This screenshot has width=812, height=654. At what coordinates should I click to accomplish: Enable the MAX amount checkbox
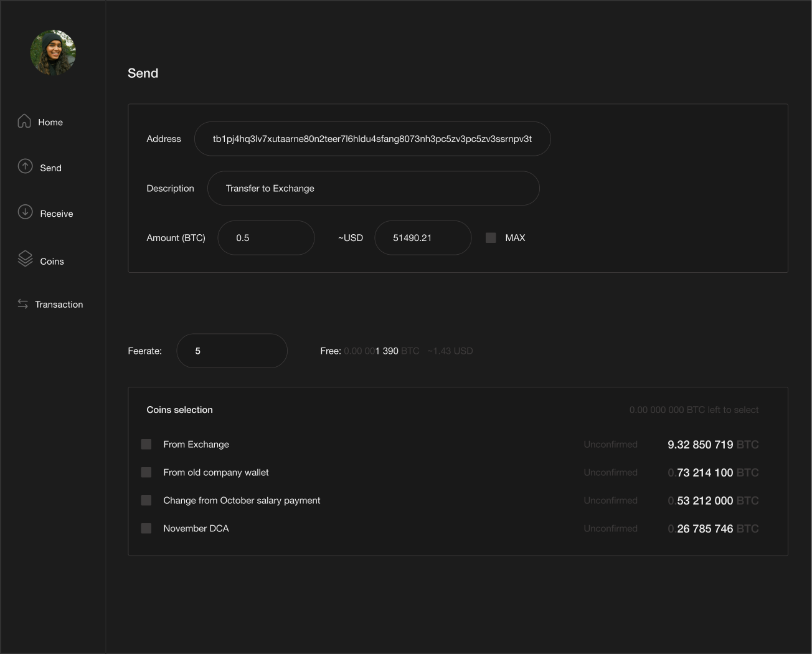(491, 238)
